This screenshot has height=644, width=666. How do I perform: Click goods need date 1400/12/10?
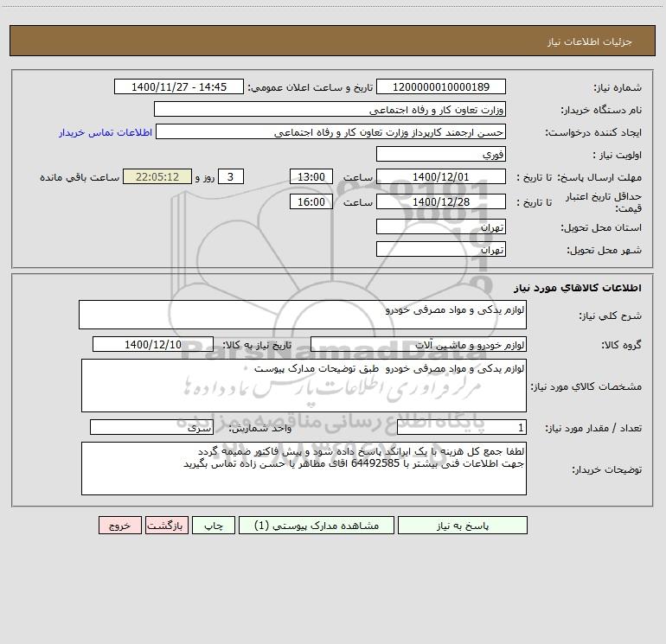[153, 344]
